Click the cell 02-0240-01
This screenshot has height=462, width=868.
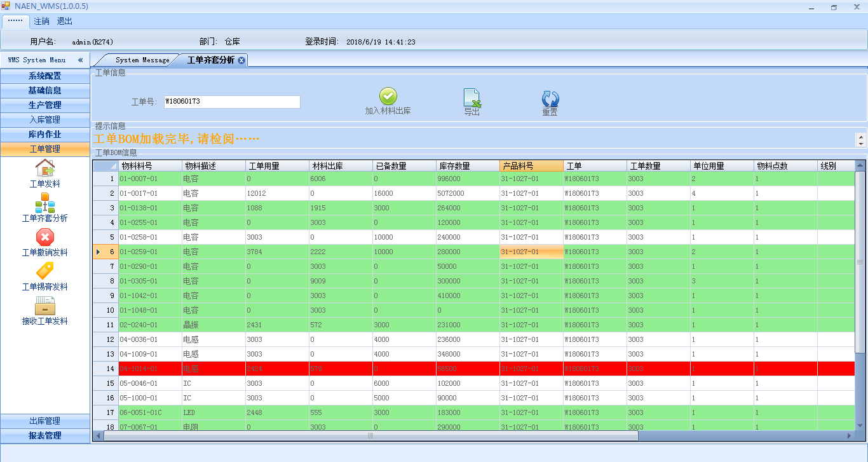pos(150,325)
